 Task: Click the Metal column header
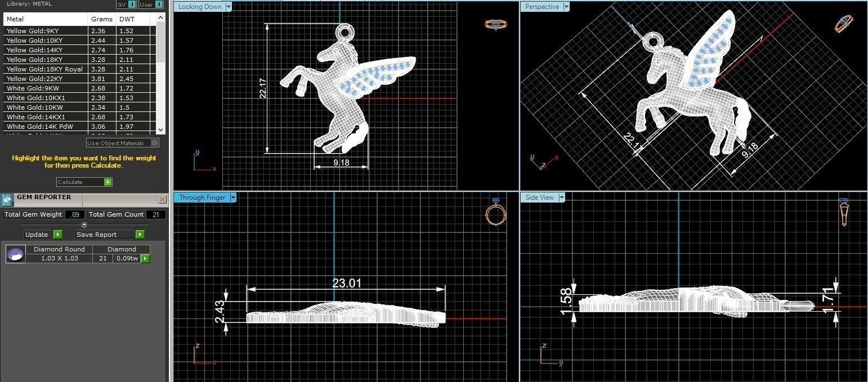46,19
